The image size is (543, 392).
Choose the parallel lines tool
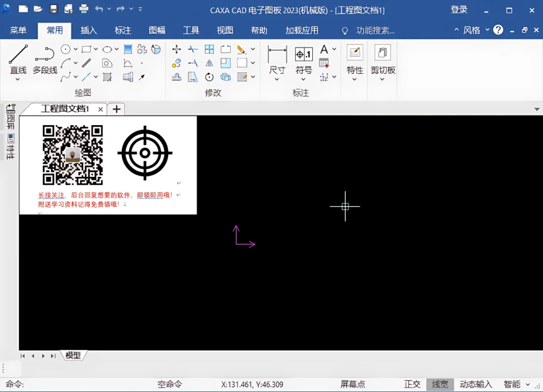coord(86,63)
